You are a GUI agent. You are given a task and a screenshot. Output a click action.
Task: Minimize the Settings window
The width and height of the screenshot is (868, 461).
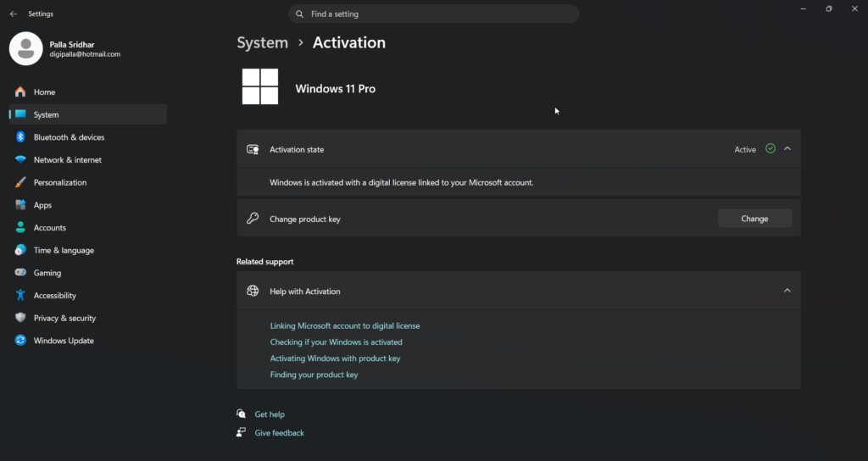click(804, 8)
